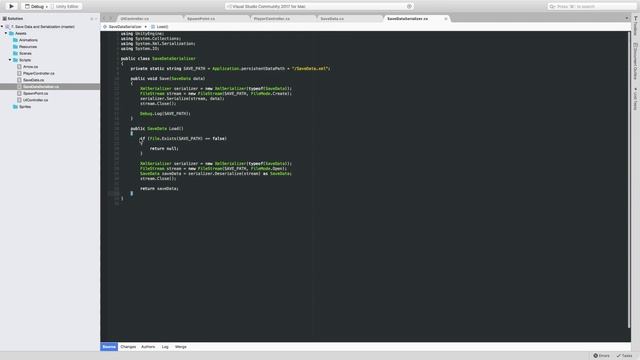The height and width of the screenshot is (360, 640).
Task: Click the Solution pad header icon
Action: point(4,18)
